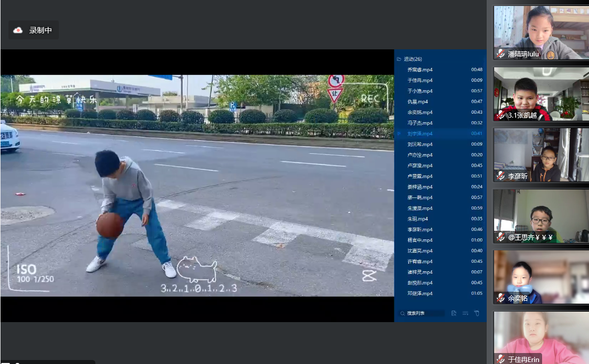Click the 01:00 duration of 杨言中.mp4

tap(477, 240)
